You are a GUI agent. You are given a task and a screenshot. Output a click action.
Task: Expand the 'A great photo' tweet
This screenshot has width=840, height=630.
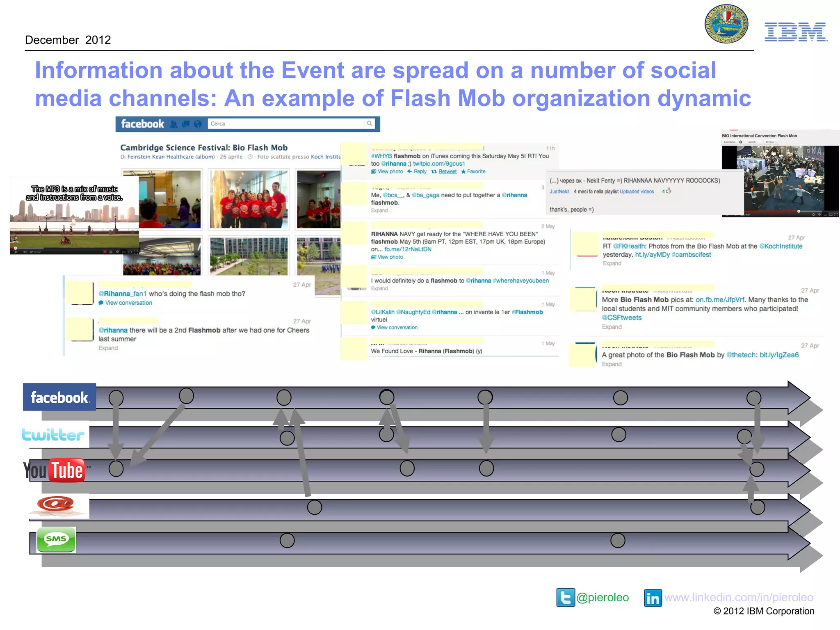click(x=612, y=364)
